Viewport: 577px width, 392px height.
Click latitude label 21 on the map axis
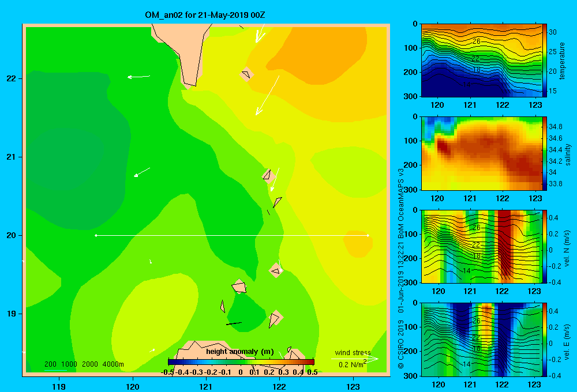12,157
